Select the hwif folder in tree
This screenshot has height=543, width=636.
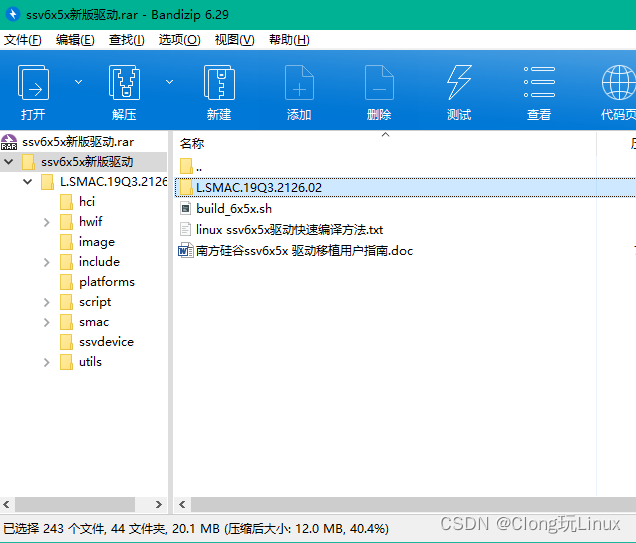[90, 221]
